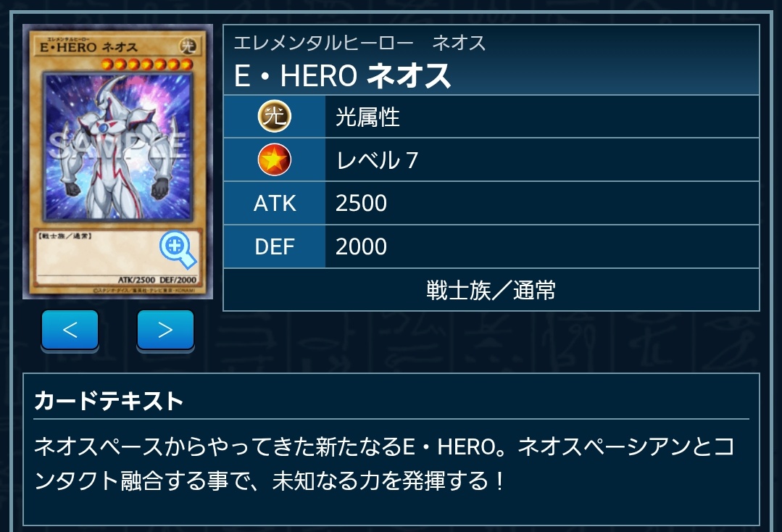Click the DEF value 2000

pyautogui.click(x=361, y=247)
